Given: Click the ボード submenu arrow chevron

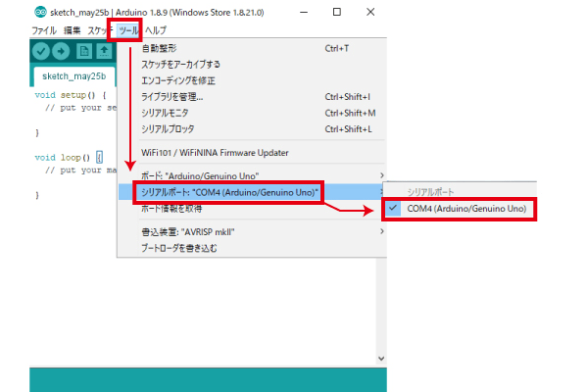Looking at the screenshot, I should 382,175.
